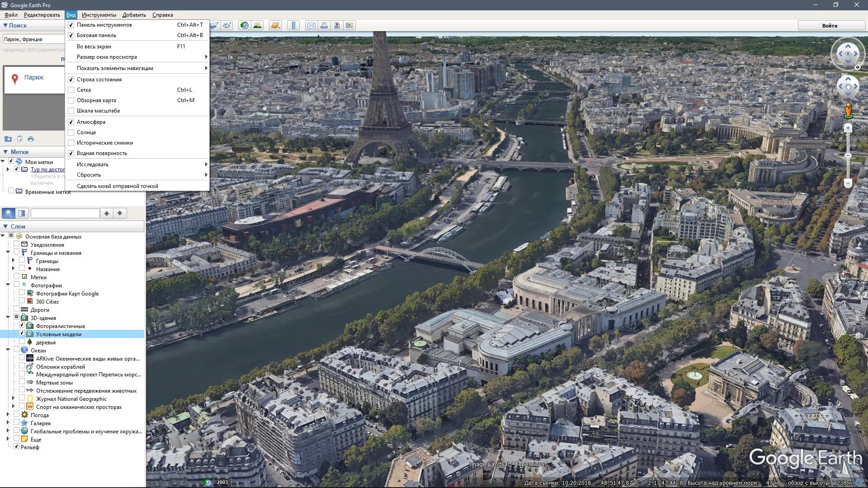Viewport: 868px width, 488px height.
Task: Click the add image overlay icon
Action: [214, 25]
